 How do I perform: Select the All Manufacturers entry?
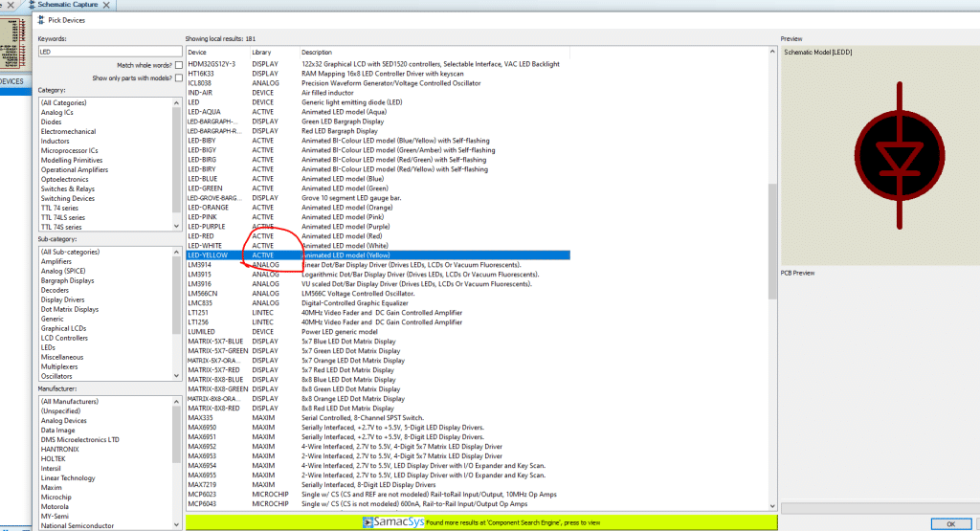click(69, 401)
